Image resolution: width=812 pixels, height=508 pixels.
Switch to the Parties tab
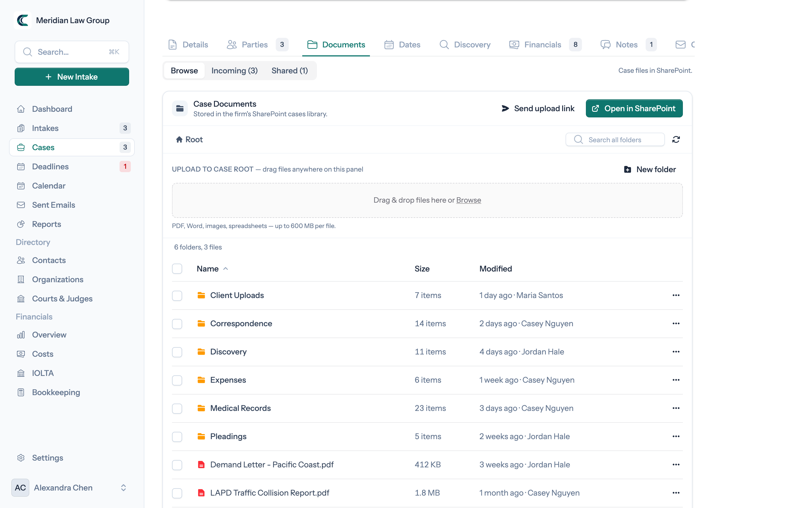point(257,44)
